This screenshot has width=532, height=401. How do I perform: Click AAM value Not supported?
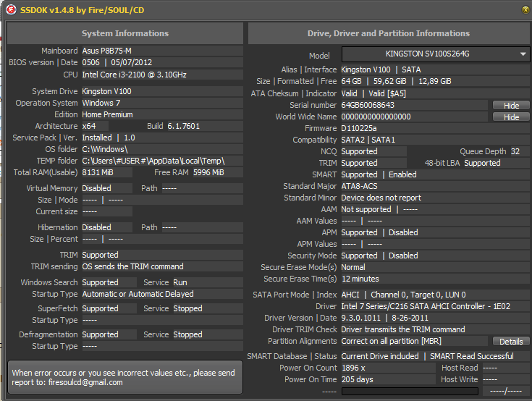point(366,209)
